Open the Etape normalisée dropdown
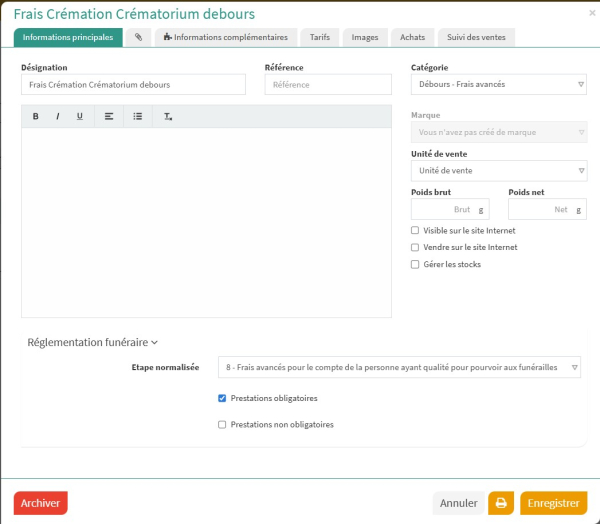600x524 pixels. [399, 367]
